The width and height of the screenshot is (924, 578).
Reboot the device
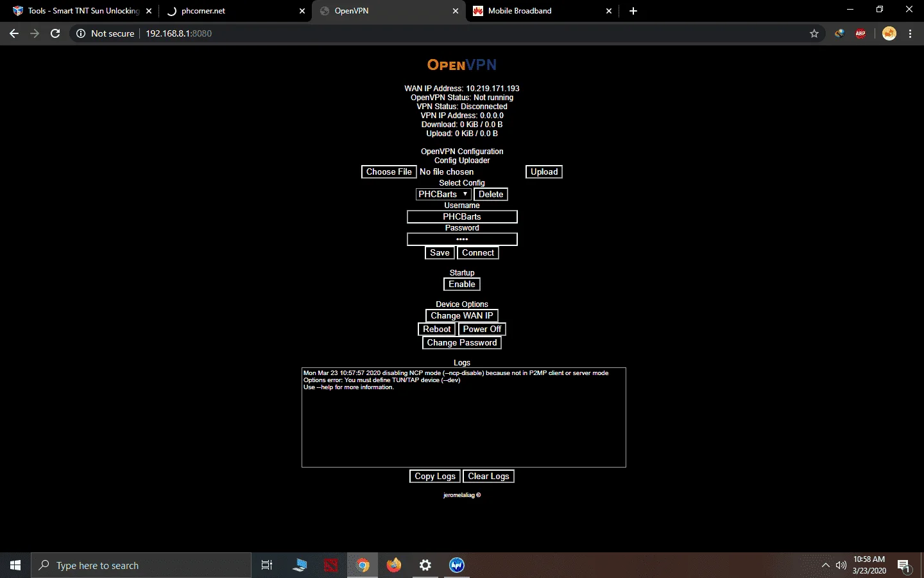[437, 329]
